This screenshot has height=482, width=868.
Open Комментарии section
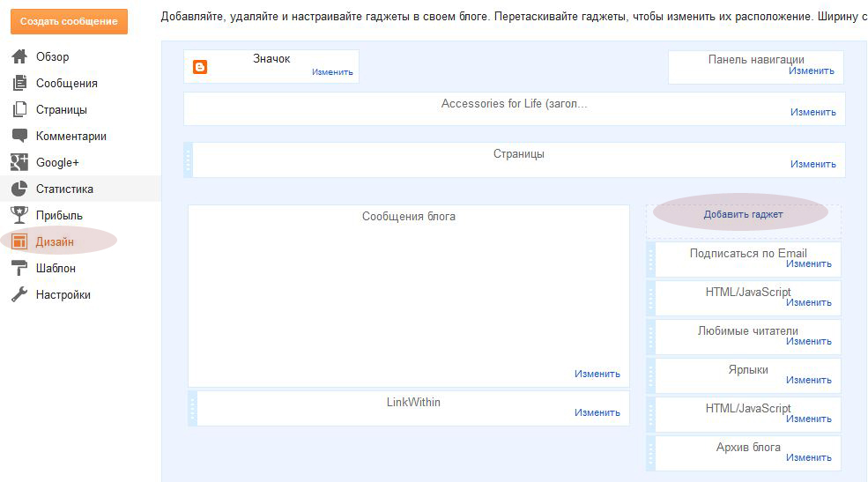click(71, 136)
